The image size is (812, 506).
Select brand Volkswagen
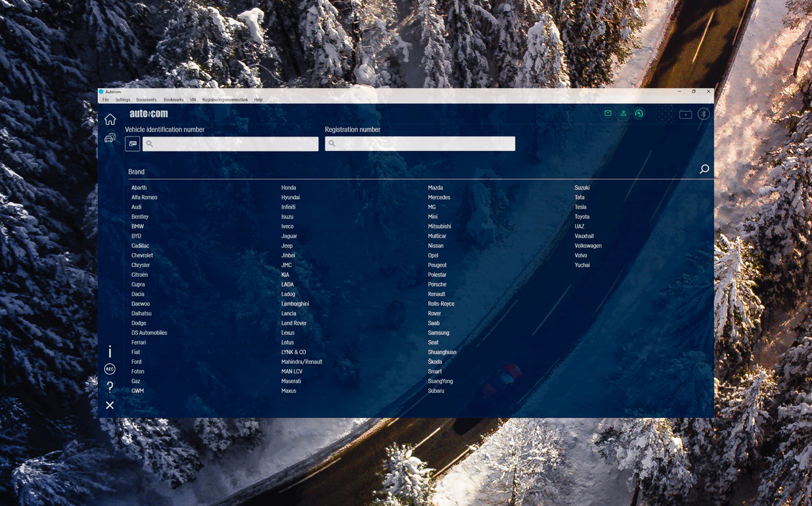click(x=588, y=245)
